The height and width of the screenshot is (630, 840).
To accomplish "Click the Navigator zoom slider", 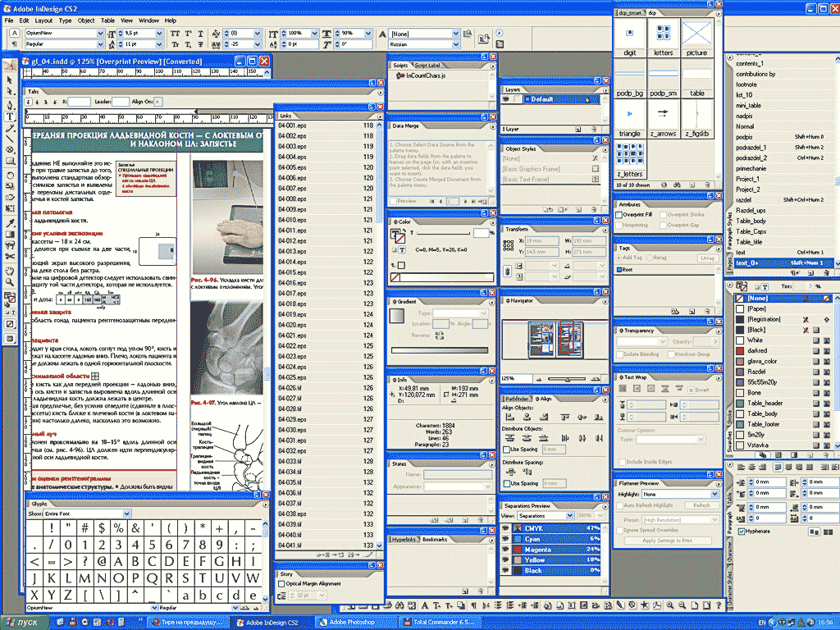I will 568,379.
